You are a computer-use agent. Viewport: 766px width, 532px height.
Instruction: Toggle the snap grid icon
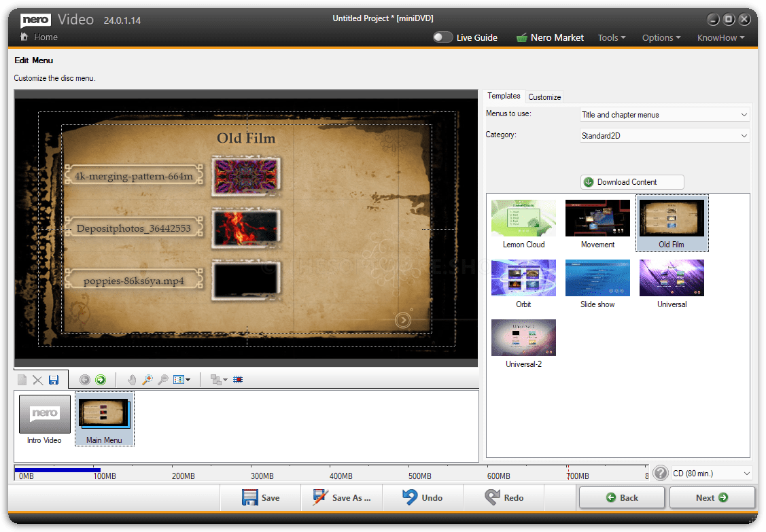point(238,380)
